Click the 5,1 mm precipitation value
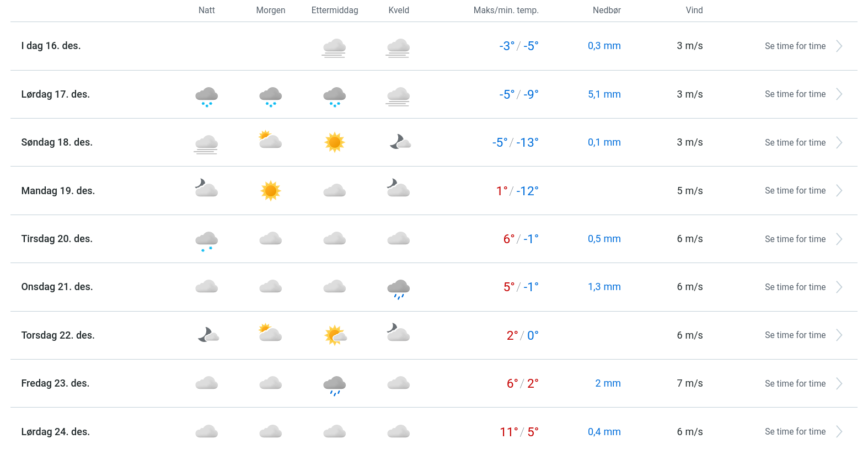The width and height of the screenshot is (868, 455). 604,94
